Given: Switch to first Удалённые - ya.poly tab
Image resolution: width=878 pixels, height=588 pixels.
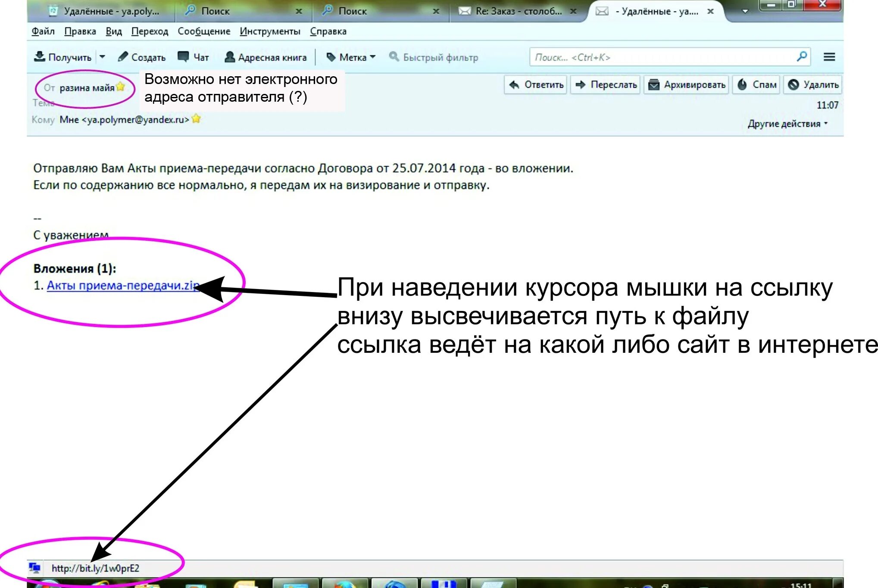Looking at the screenshot, I should pyautogui.click(x=103, y=11).
